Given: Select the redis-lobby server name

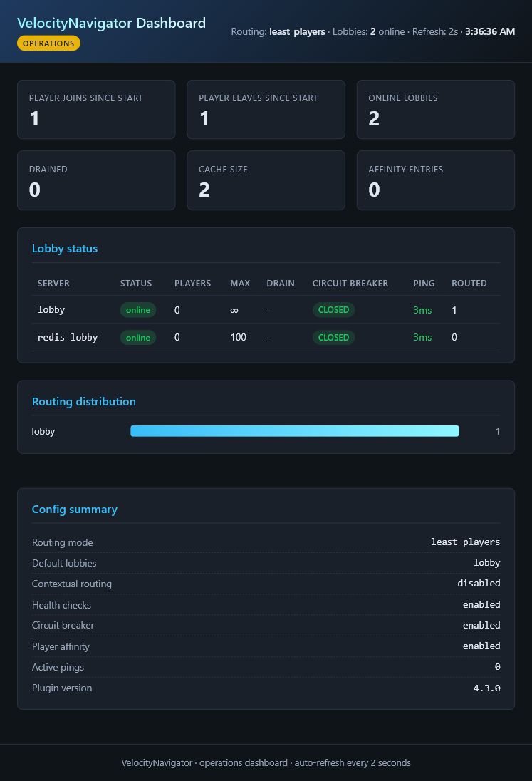Looking at the screenshot, I should pyautogui.click(x=68, y=337).
